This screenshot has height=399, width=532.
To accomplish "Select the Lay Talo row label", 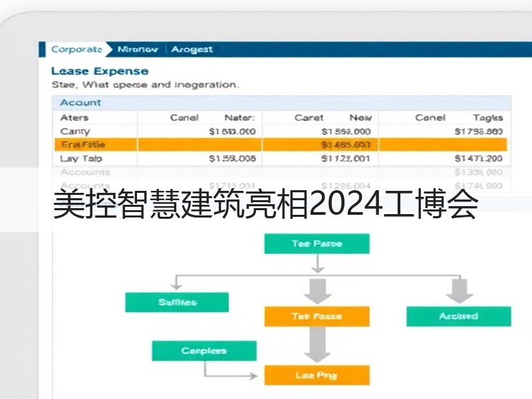I will pos(80,159).
